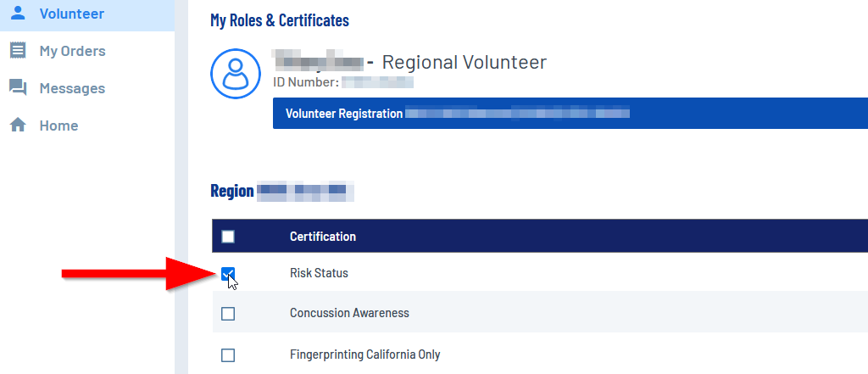Screen dimensions: 868x374
Task: Enable the Fingerprinting California Only checkbox
Action: [228, 355]
